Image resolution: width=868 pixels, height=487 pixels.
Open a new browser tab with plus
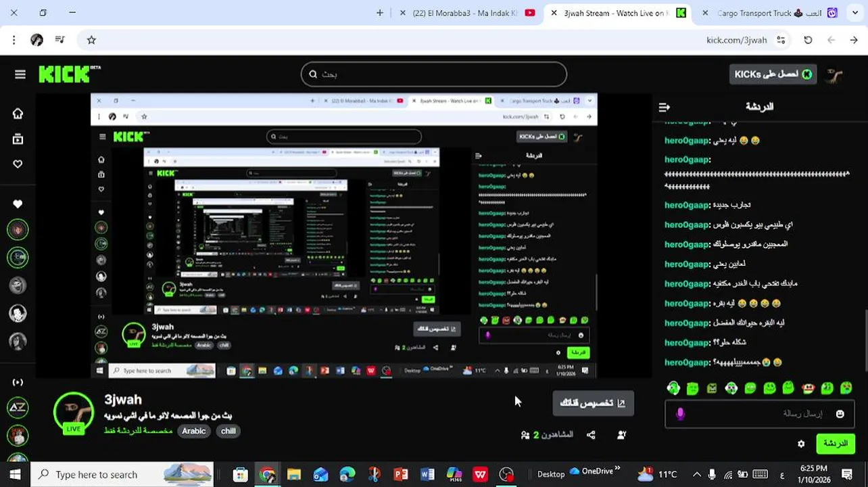tap(380, 13)
